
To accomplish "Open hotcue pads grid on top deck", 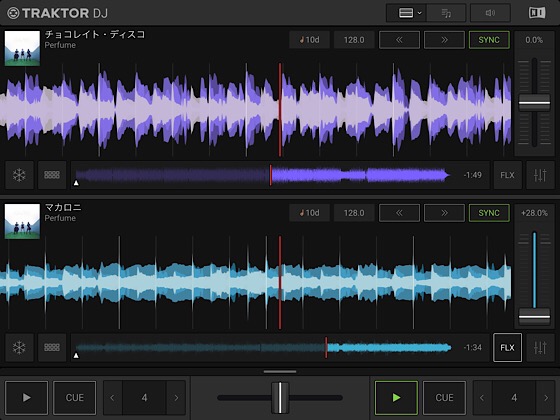I will pos(52,175).
